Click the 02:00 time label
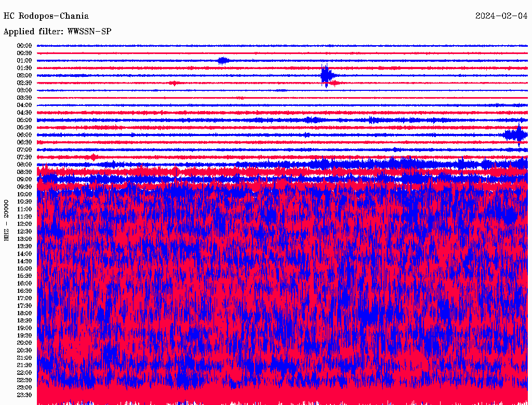 tap(24, 75)
